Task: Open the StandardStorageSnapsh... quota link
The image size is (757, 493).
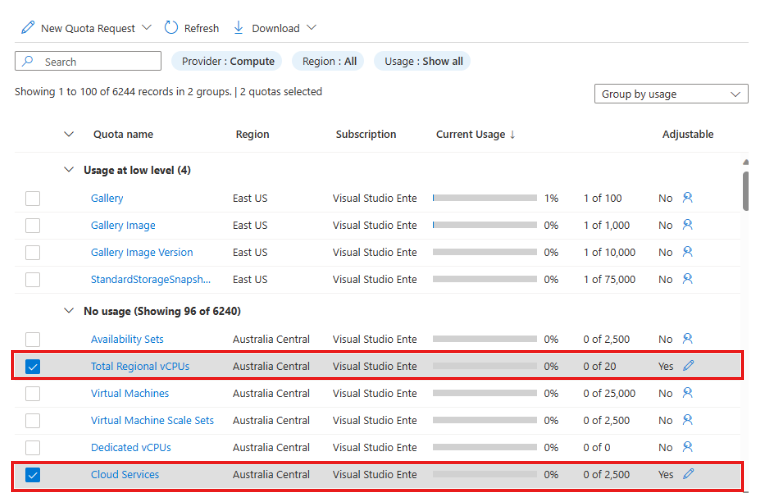Action: pyautogui.click(x=151, y=279)
